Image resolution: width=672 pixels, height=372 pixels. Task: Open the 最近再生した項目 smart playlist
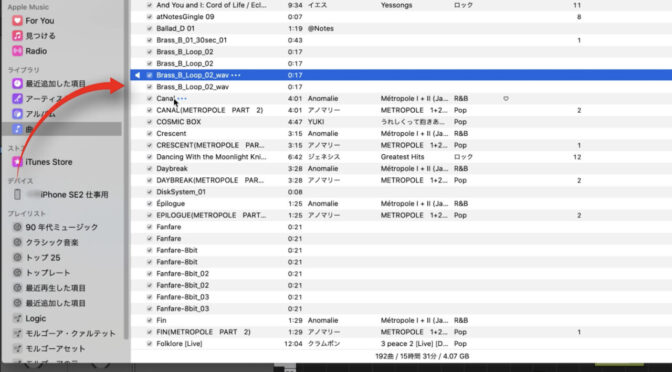tap(55, 288)
